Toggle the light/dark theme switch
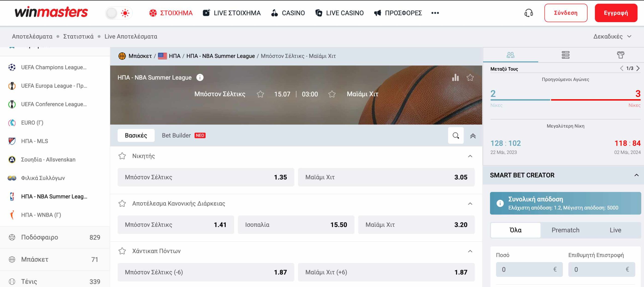 [x=118, y=13]
